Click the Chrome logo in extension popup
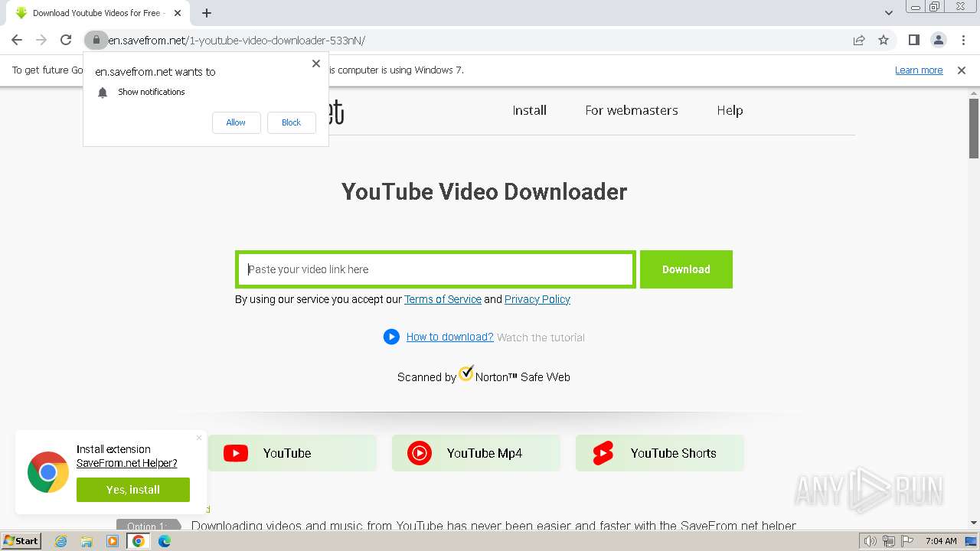 click(48, 471)
